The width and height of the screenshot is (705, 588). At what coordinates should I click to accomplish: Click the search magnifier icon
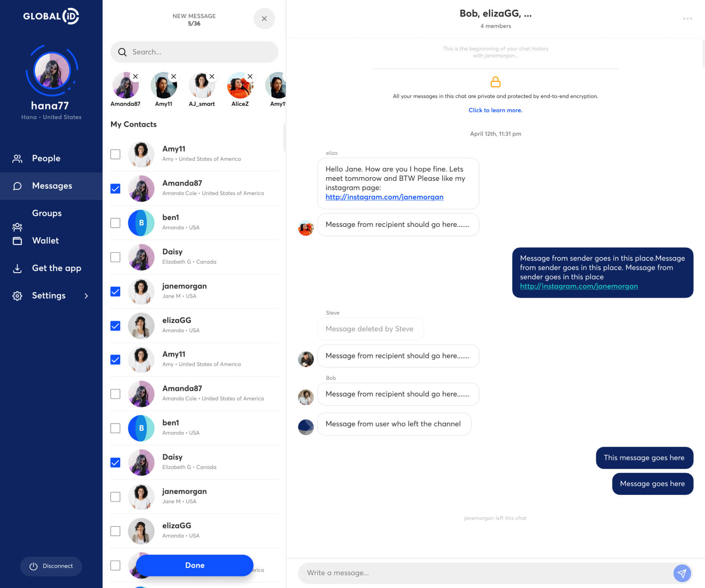tap(122, 52)
